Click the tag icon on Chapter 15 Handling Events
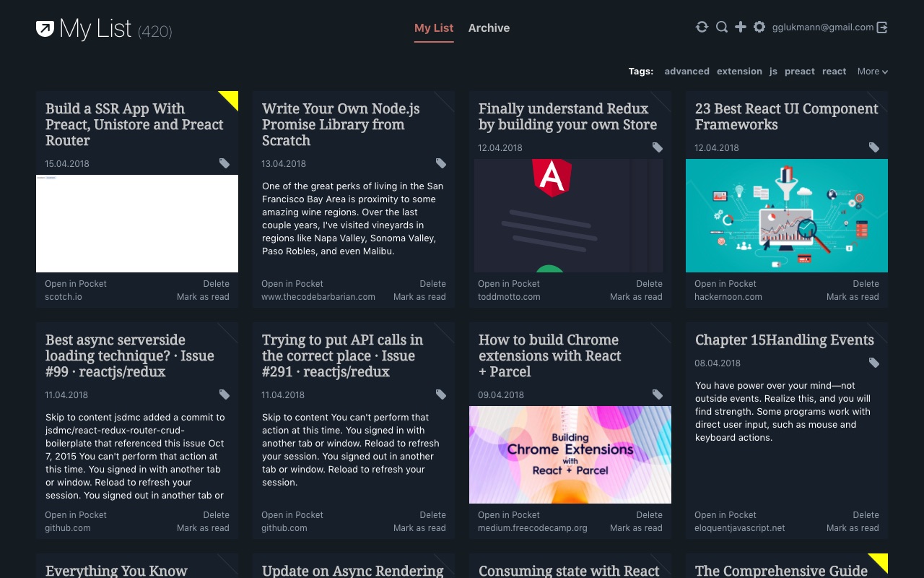The width and height of the screenshot is (924, 578). (874, 363)
